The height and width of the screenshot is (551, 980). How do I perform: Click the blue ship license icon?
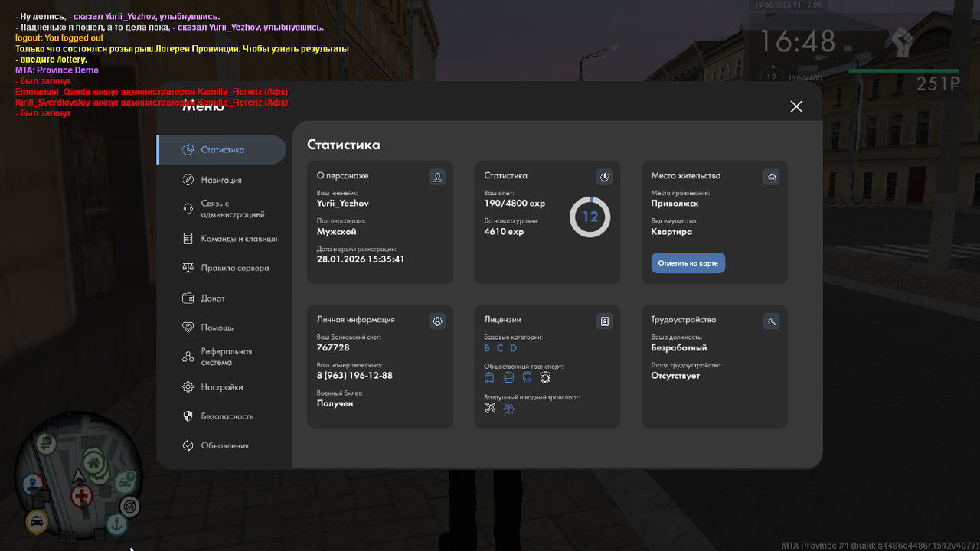508,409
